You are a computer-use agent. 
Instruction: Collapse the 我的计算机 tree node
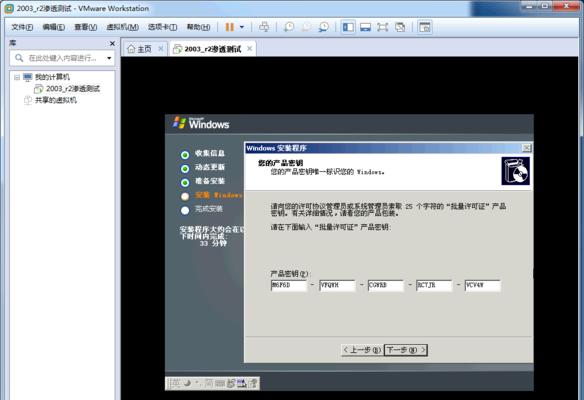coord(17,77)
